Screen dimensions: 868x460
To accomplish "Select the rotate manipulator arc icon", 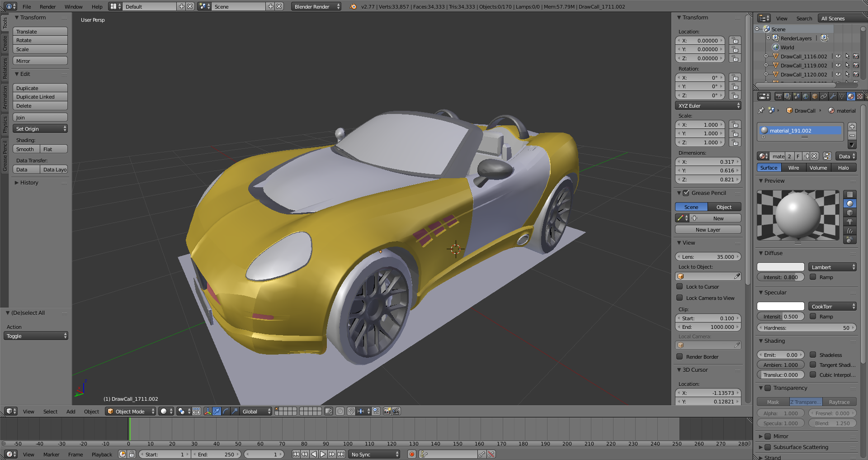I will (x=226, y=411).
